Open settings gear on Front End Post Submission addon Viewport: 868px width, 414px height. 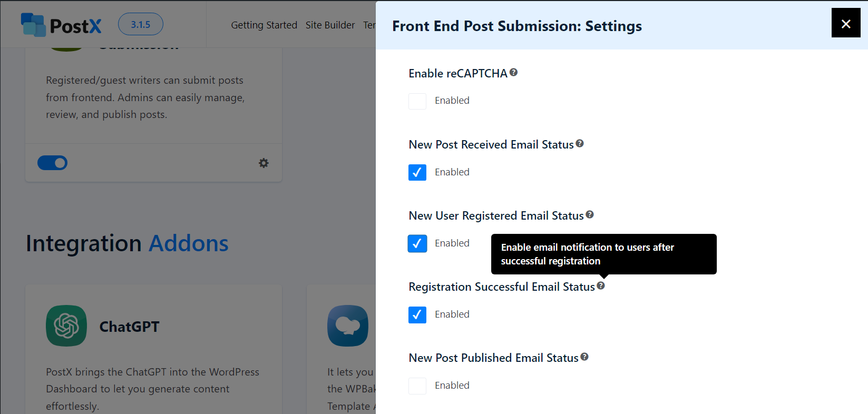pyautogui.click(x=264, y=163)
